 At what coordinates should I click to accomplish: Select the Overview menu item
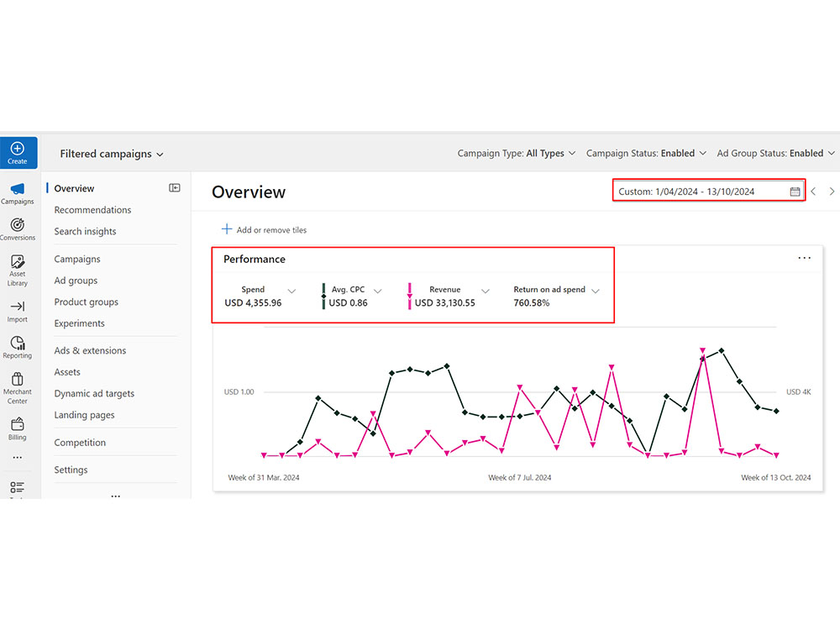(x=74, y=188)
